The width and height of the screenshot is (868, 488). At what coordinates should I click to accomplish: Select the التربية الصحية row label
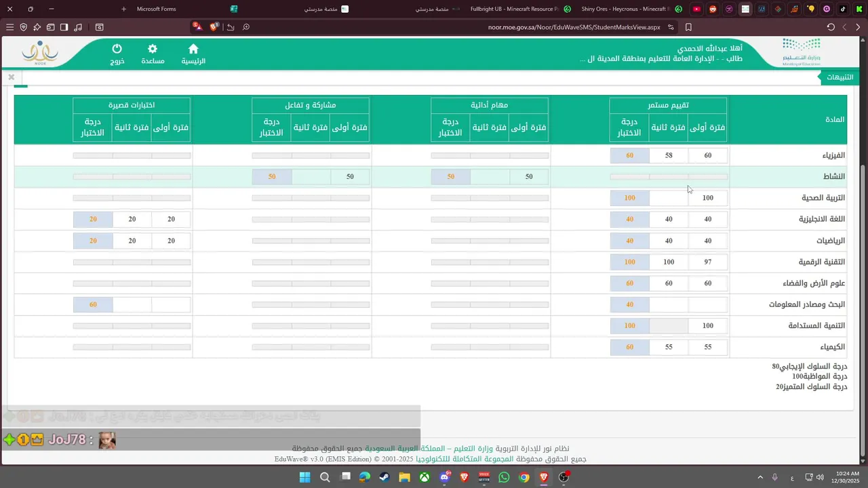[x=824, y=198]
